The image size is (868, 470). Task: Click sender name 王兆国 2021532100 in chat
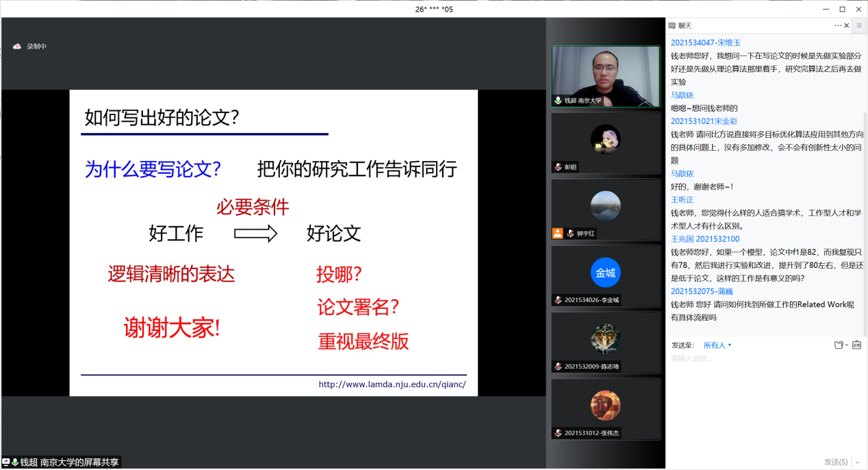coord(704,239)
